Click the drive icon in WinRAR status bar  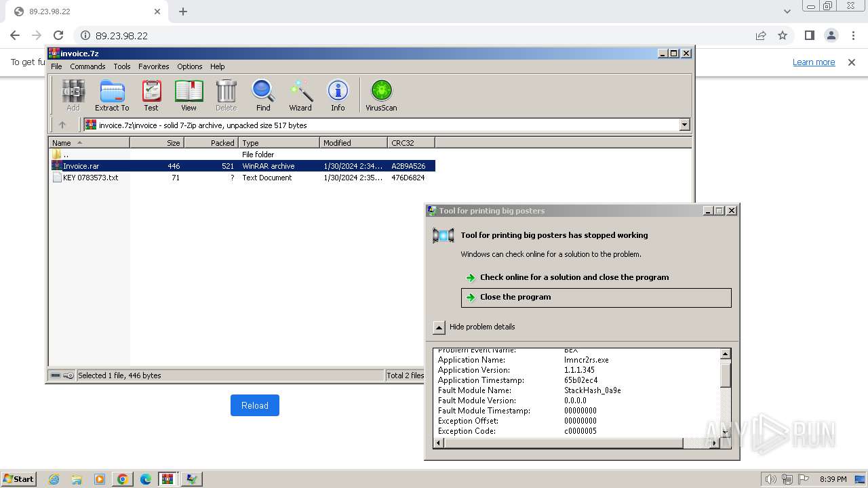pos(56,375)
